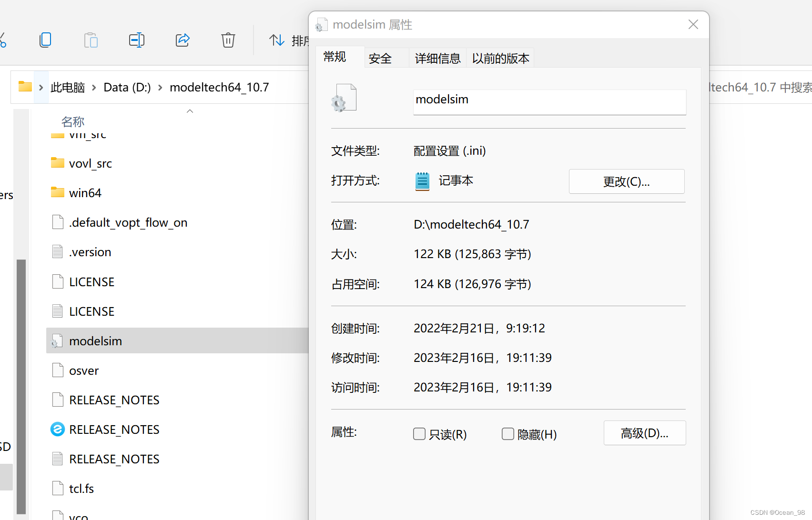Switch to the 详细信息 tab
The width and height of the screenshot is (812, 520).
click(437, 59)
